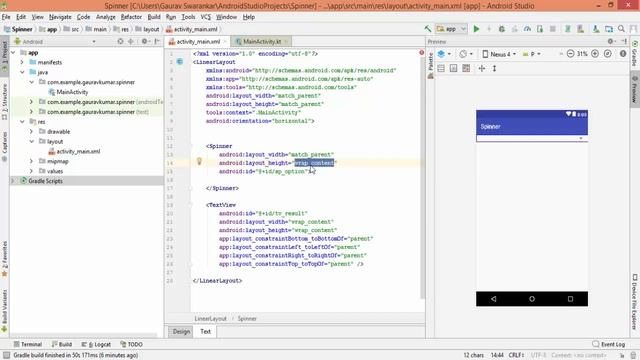The image size is (640, 360).
Task: Open the Build tool window button
Action: click(62, 344)
